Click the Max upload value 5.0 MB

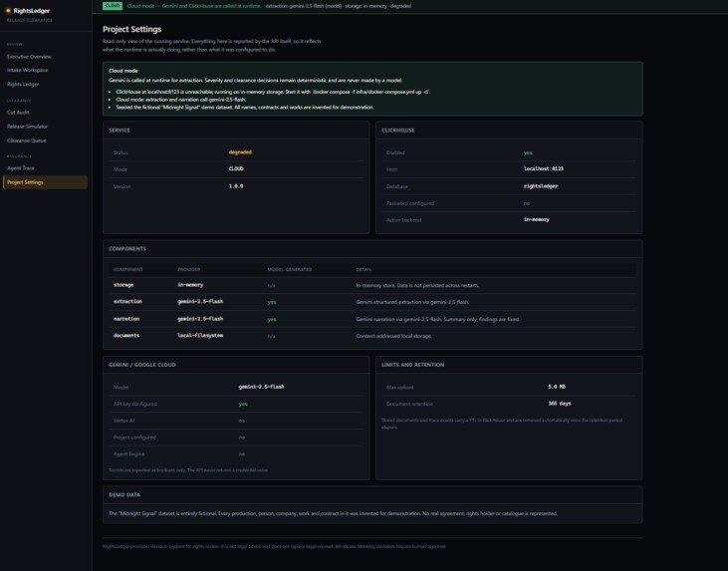[x=557, y=387]
